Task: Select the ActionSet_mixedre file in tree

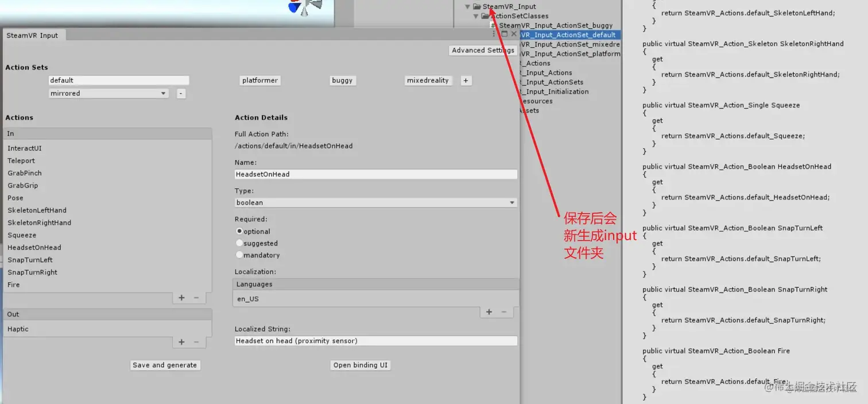Action: coord(570,44)
